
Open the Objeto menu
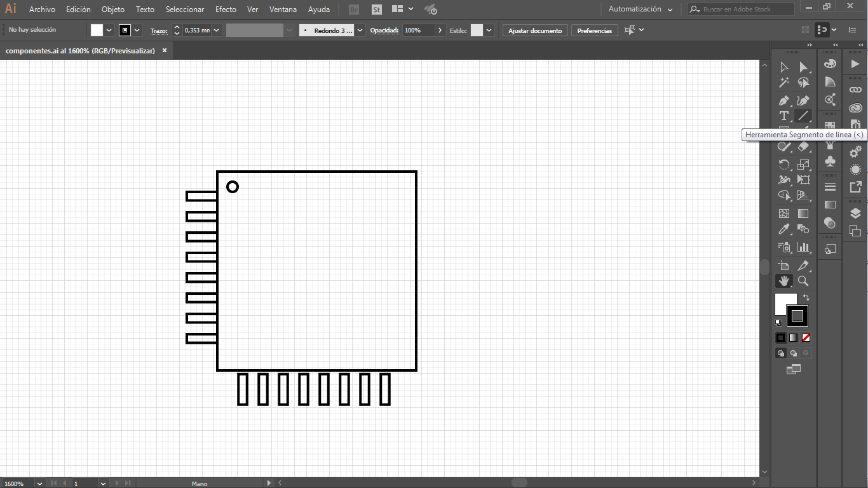(113, 10)
